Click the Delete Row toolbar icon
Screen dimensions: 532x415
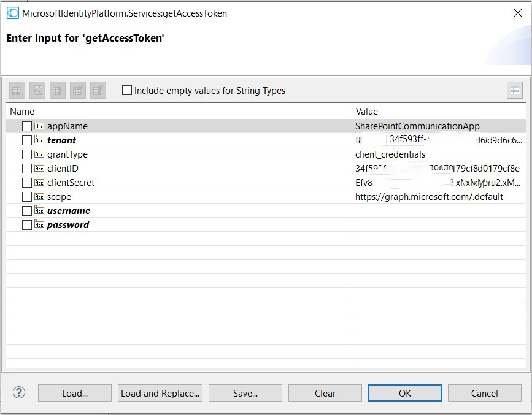pyautogui.click(x=78, y=91)
